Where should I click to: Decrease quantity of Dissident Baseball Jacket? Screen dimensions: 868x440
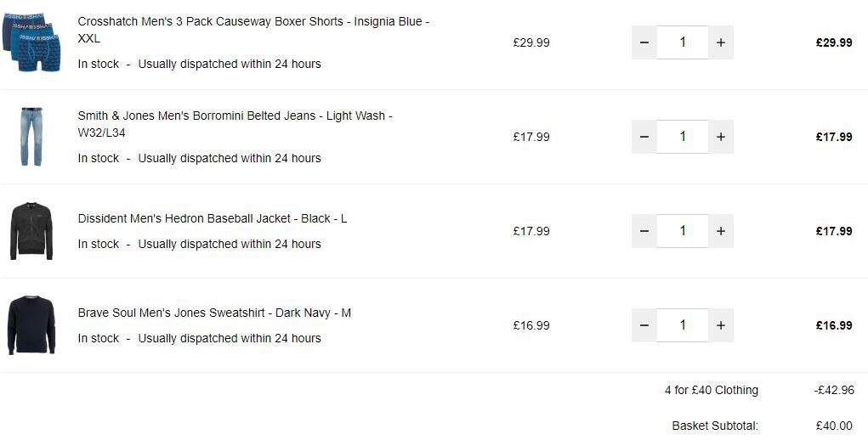[644, 231]
